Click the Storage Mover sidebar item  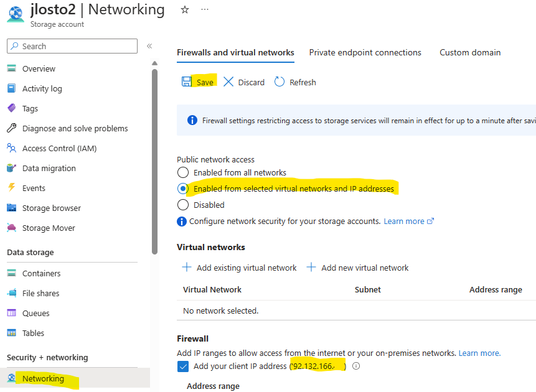click(49, 228)
